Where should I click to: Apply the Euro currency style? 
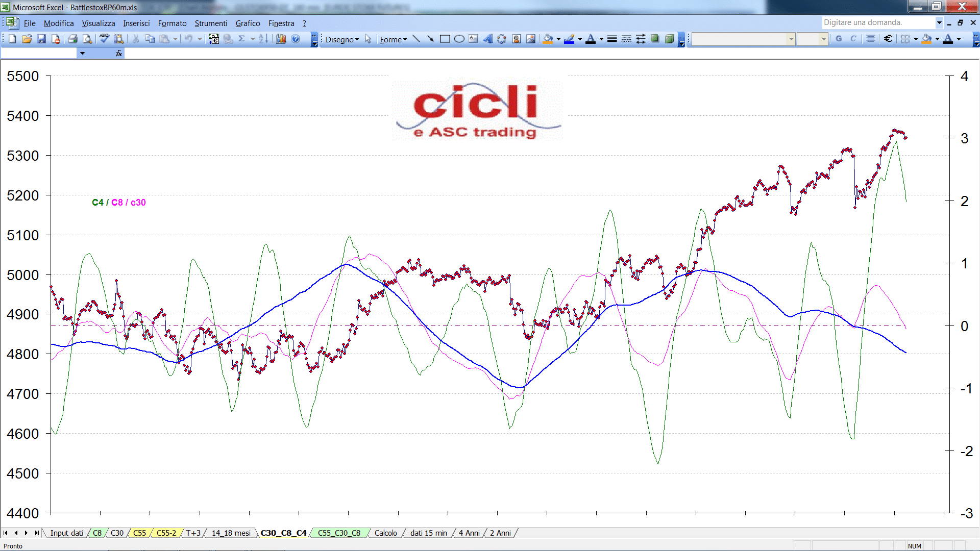pyautogui.click(x=888, y=39)
